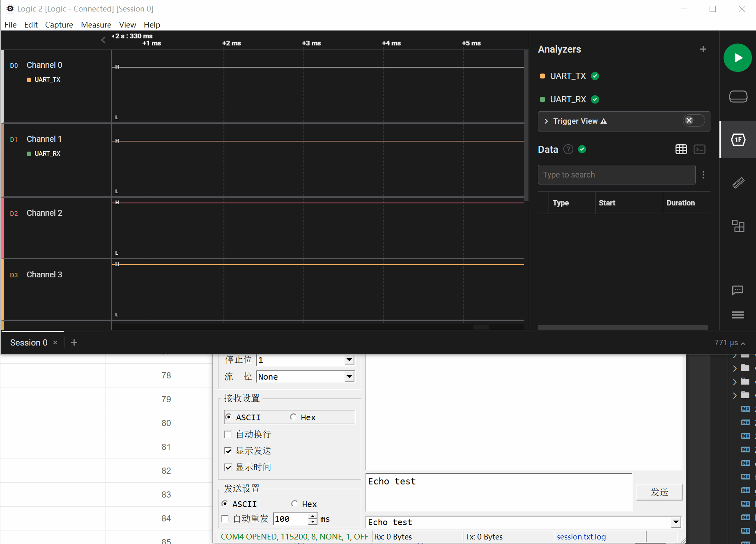Switch Data view to terminal mode
This screenshot has width=756, height=544.
click(700, 149)
